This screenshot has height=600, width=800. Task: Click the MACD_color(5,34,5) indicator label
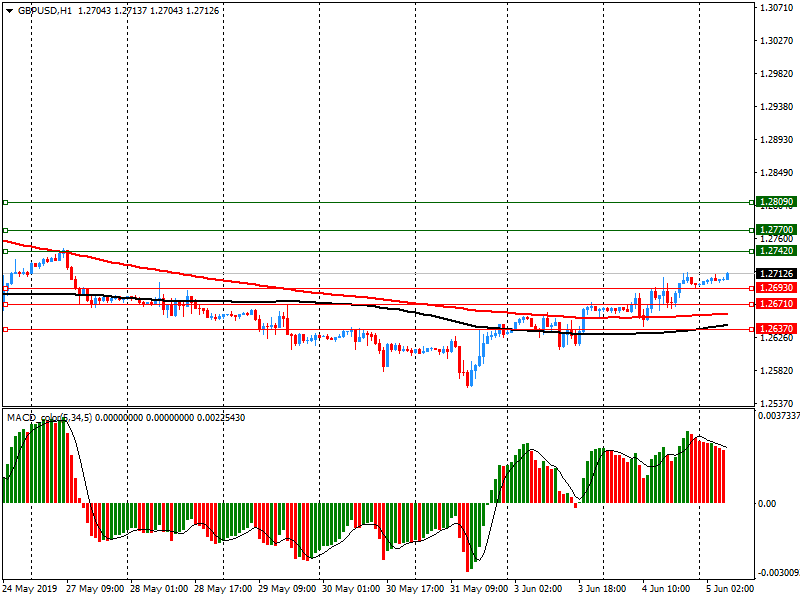point(49,418)
